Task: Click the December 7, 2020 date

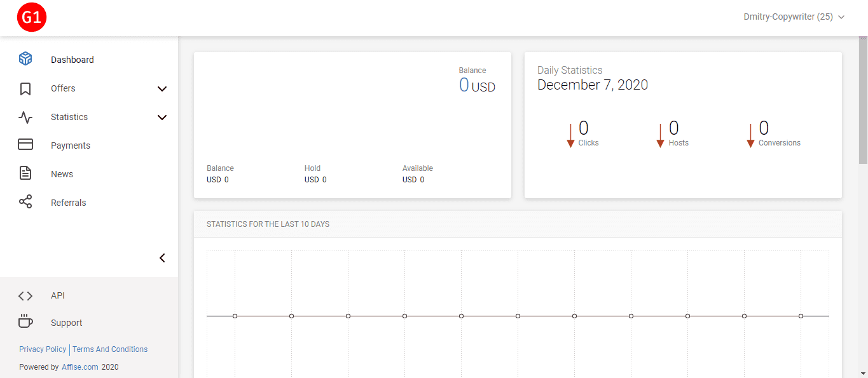Action: click(x=593, y=85)
